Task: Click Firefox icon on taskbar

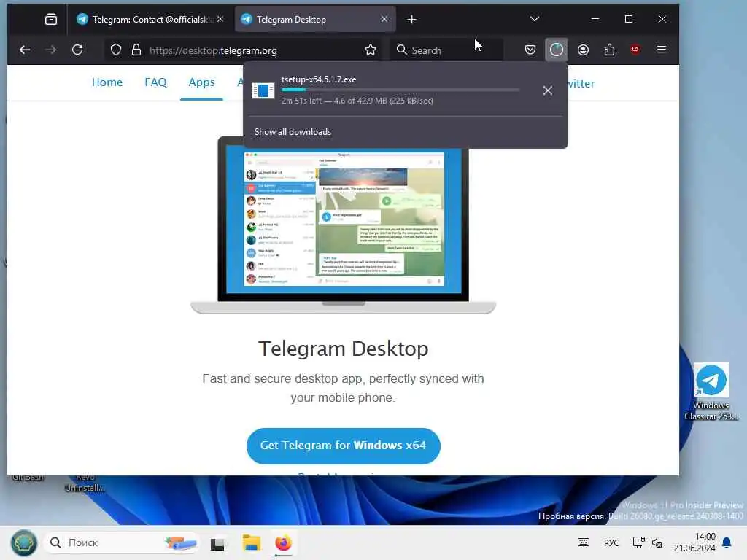Action: click(x=284, y=542)
